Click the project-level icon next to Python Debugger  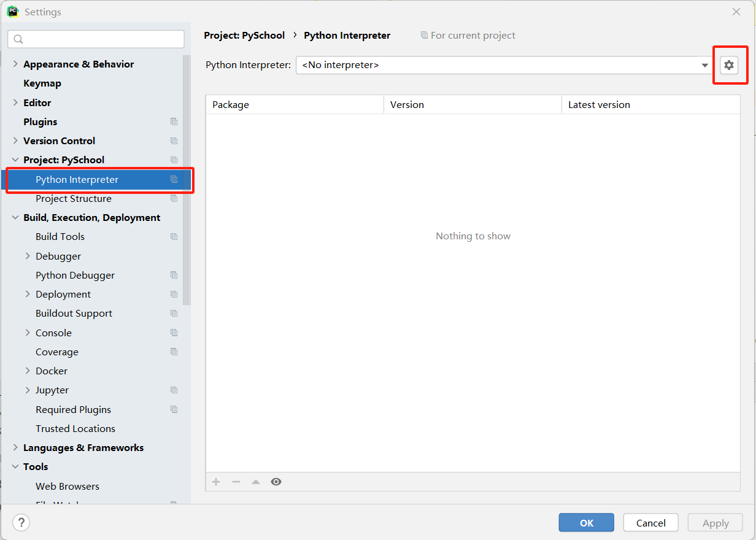pos(174,276)
